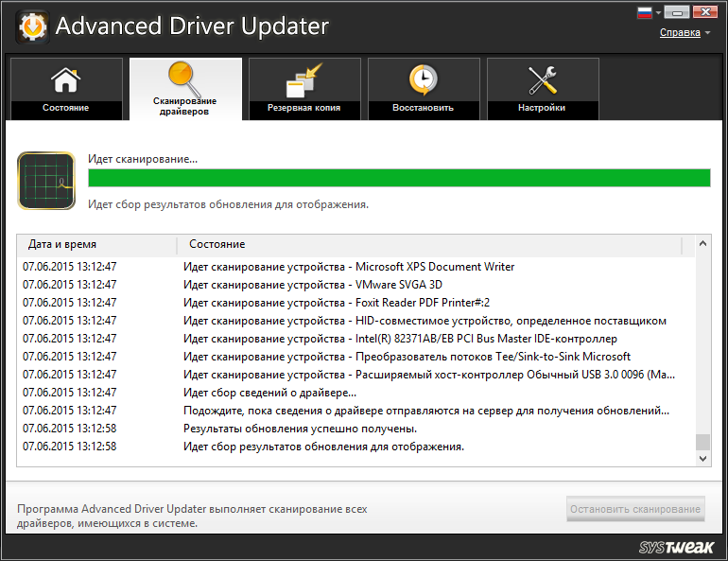Select the Преобразователь потоков Tee/Sink-to-Sink row
Screen dimensions: 728x561
355,357
